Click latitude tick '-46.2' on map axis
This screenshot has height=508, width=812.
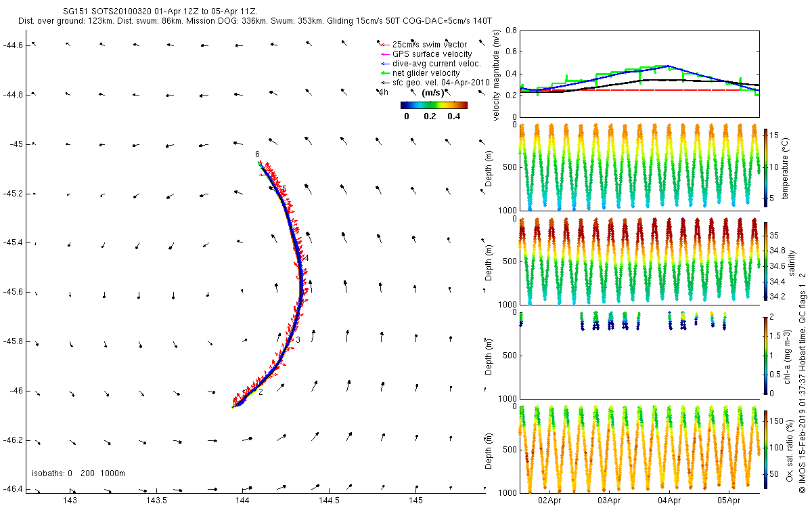click(13, 440)
